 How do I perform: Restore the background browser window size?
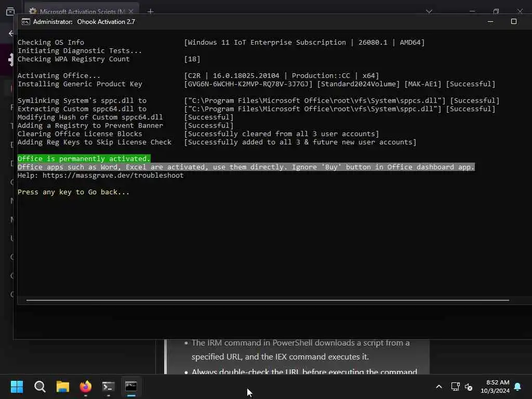(496, 11)
